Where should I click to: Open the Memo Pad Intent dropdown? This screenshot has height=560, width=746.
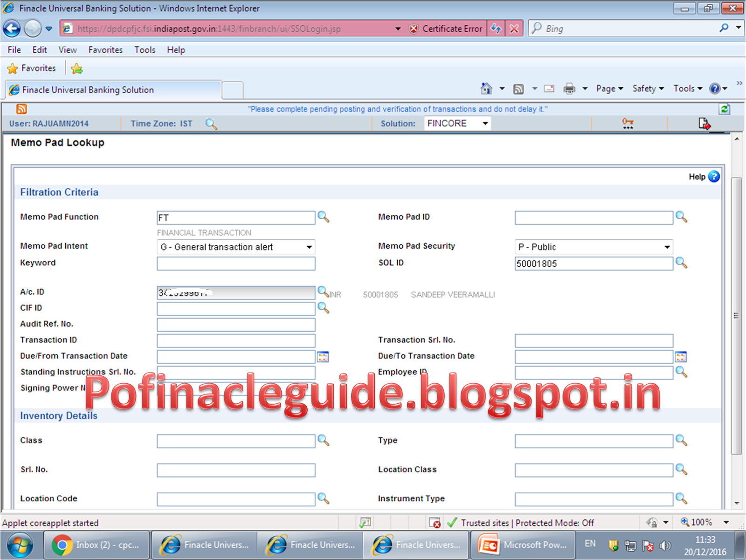click(309, 247)
